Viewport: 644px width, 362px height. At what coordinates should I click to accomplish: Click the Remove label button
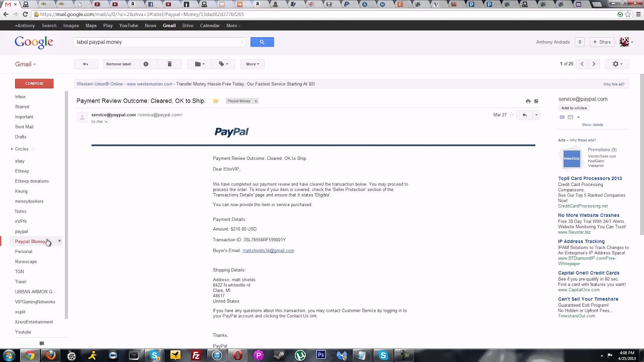pos(119,64)
